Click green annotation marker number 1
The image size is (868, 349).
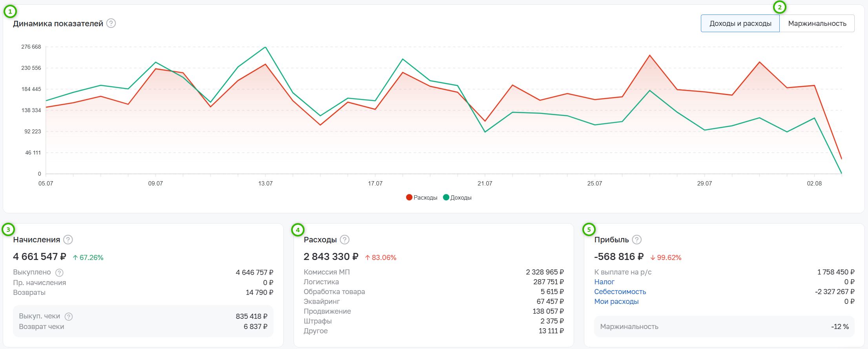click(10, 11)
